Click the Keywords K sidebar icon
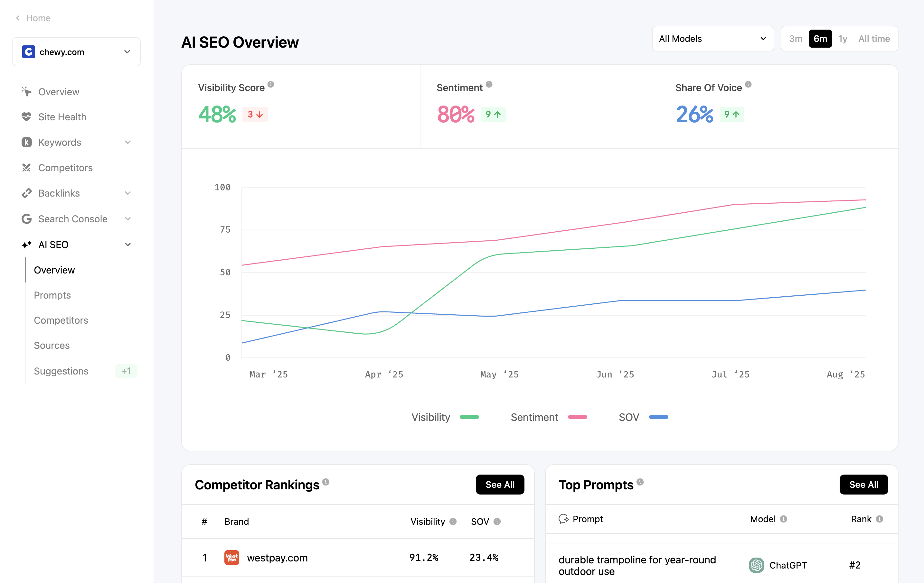The width and height of the screenshot is (924, 583). click(x=26, y=142)
